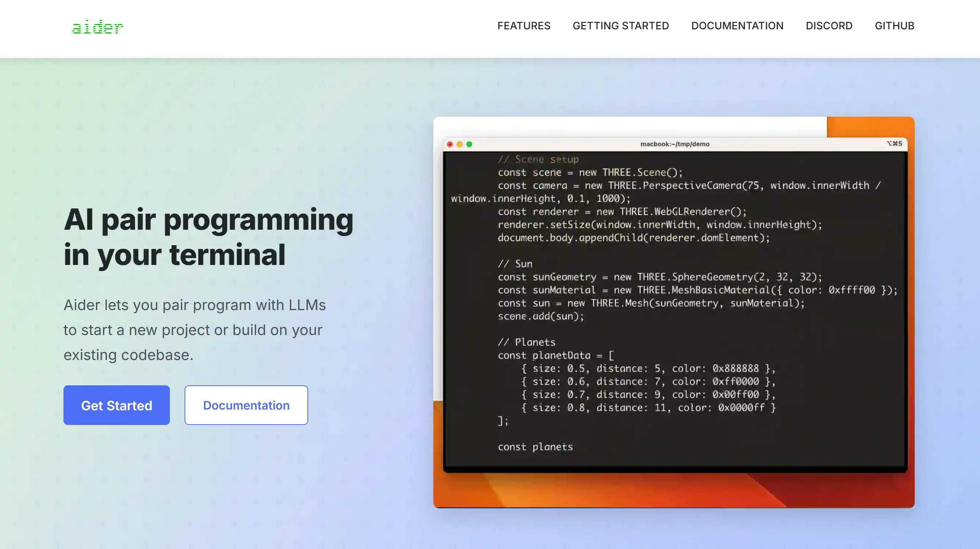
Task: Click the code line with distance: 11
Action: coord(648,407)
